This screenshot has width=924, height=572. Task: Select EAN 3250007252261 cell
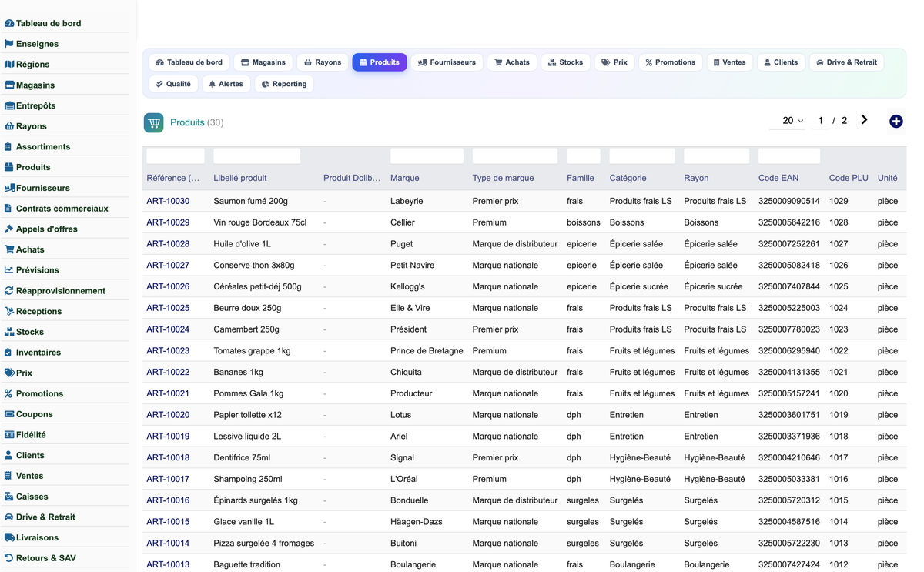point(789,243)
